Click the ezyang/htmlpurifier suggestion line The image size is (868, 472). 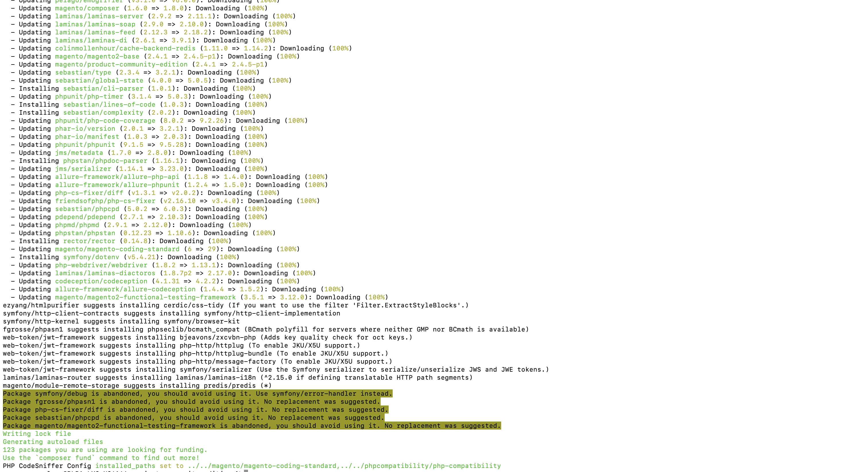[235, 305]
